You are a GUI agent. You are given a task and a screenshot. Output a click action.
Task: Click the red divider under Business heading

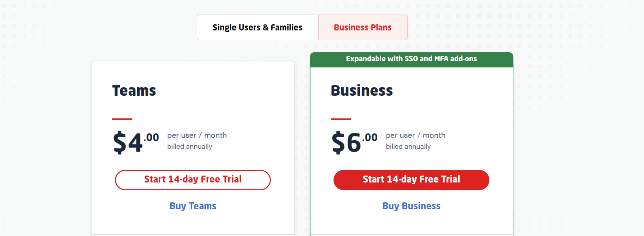[341, 119]
